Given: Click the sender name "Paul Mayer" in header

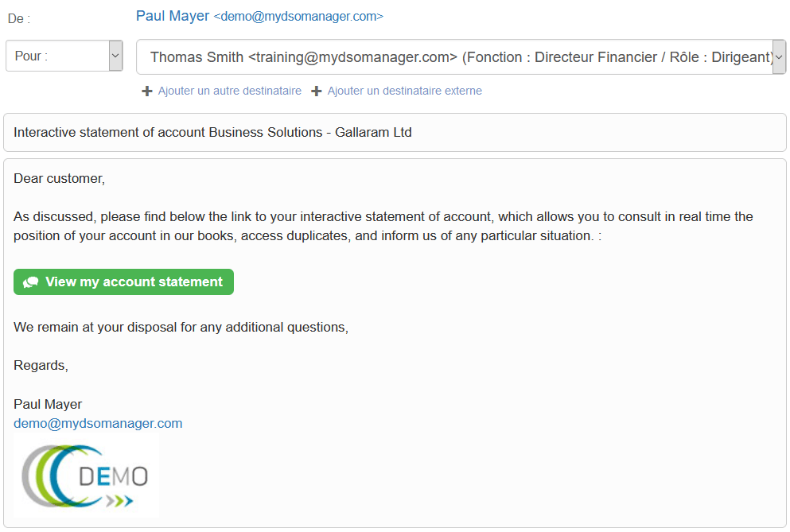Looking at the screenshot, I should click(x=173, y=16).
